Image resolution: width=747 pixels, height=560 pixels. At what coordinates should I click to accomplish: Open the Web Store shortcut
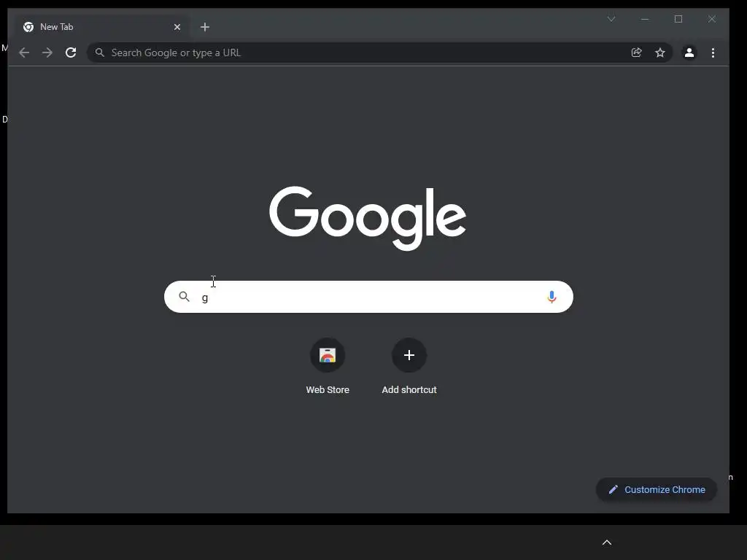coord(328,367)
